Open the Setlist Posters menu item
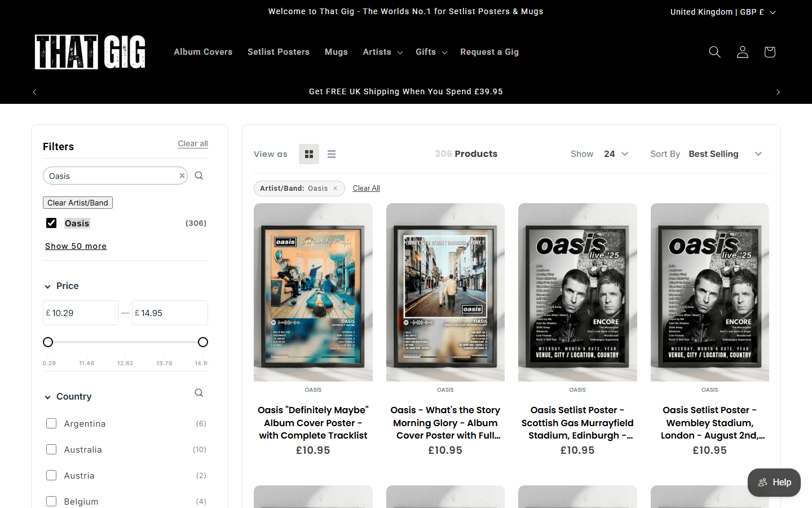Image resolution: width=812 pixels, height=508 pixels. pyautogui.click(x=279, y=52)
